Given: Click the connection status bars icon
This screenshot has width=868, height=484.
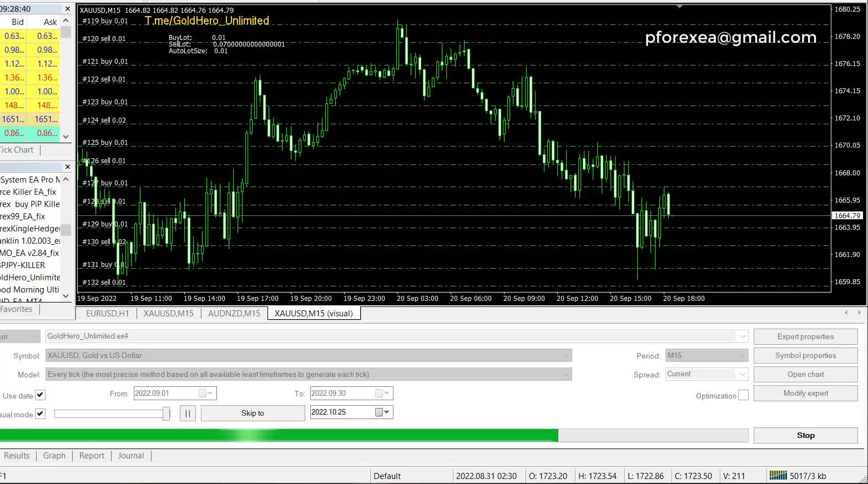Looking at the screenshot, I should 778,476.
